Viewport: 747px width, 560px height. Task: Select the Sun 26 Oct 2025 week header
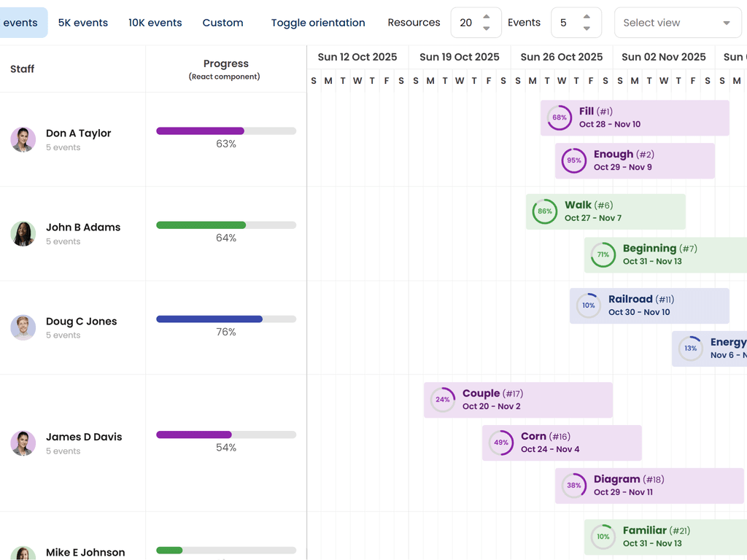562,57
